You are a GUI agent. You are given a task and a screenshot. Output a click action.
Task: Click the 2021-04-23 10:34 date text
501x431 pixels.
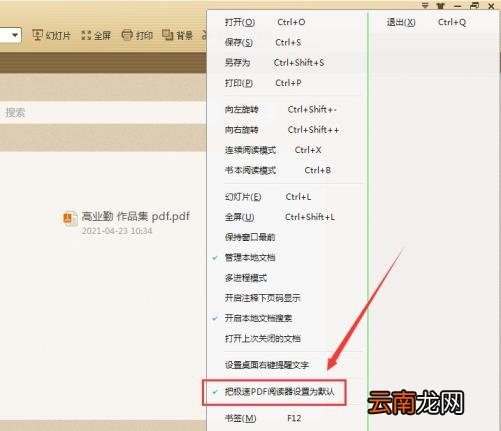pyautogui.click(x=117, y=231)
